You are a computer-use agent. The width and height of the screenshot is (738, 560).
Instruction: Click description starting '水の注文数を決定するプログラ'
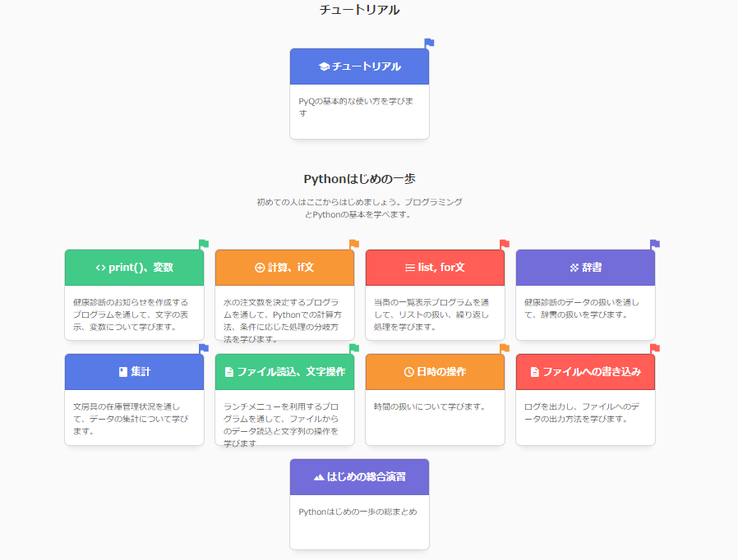(x=283, y=321)
